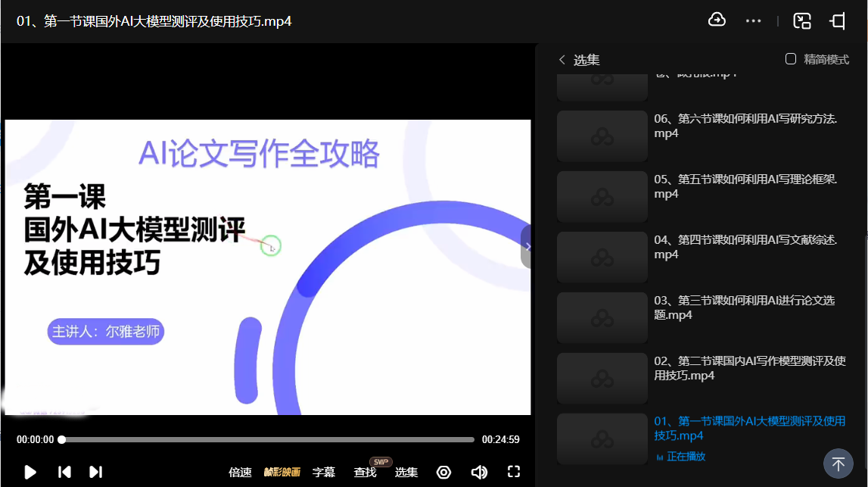Click the 帧影映画 picture quality option
This screenshot has height=487, width=868.
click(x=282, y=472)
